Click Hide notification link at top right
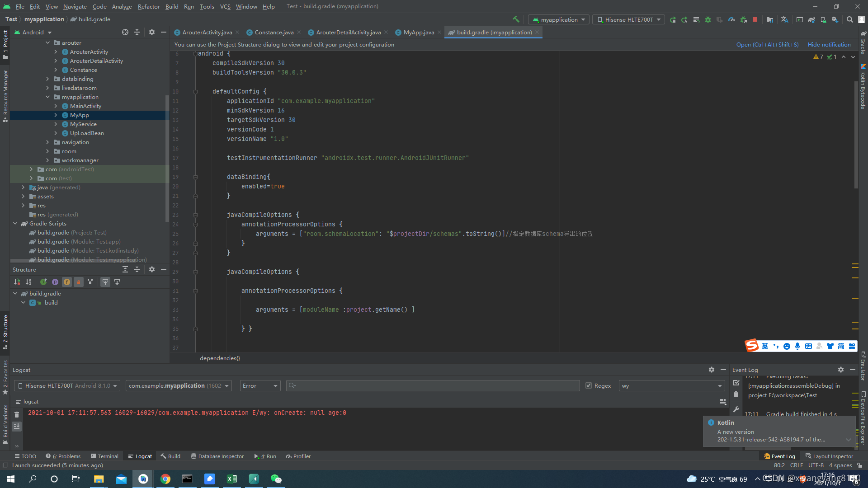 829,45
